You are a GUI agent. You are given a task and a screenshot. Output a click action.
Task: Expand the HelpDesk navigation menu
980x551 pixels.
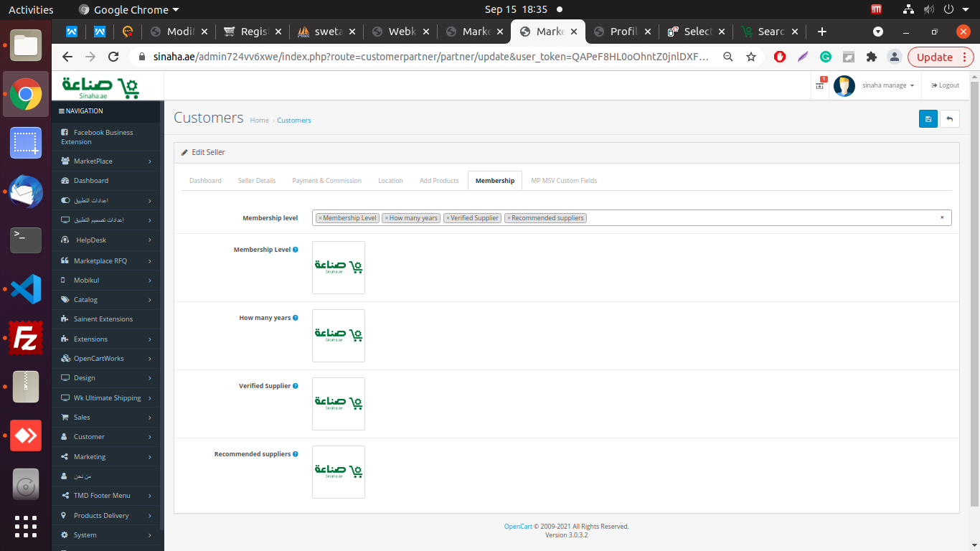click(106, 240)
